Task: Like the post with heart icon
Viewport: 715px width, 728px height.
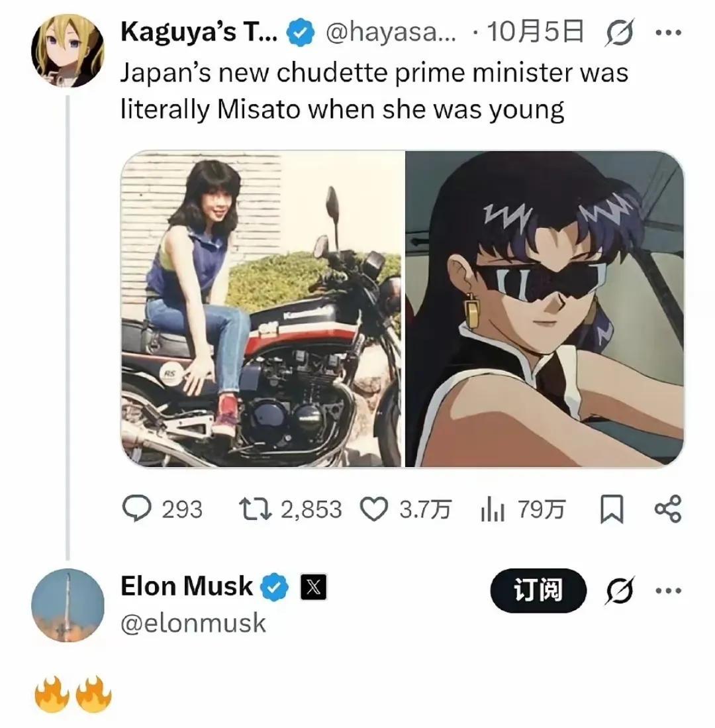Action: point(373,509)
